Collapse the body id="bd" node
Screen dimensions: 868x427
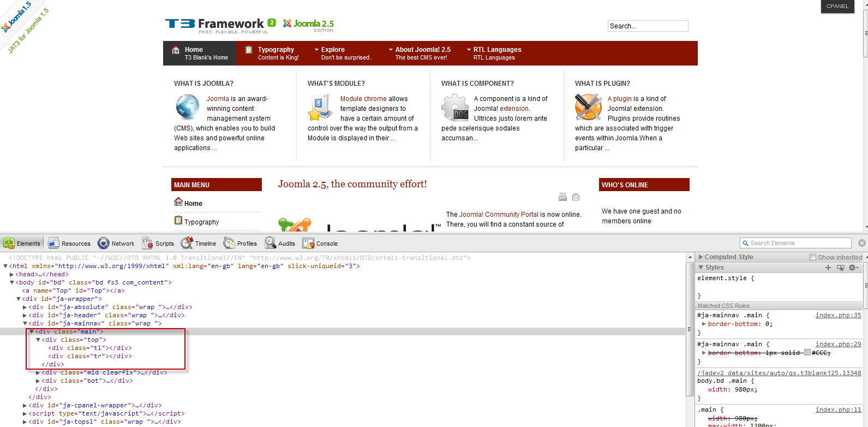click(12, 282)
